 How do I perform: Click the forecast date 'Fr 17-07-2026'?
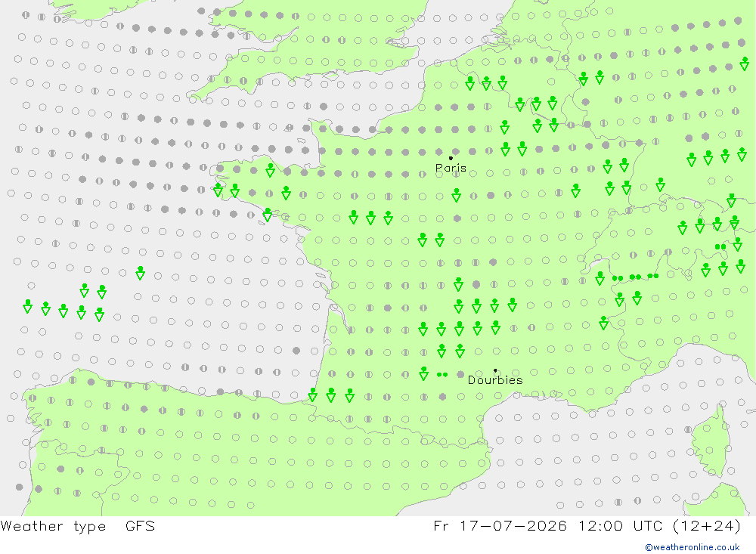pyautogui.click(x=500, y=525)
